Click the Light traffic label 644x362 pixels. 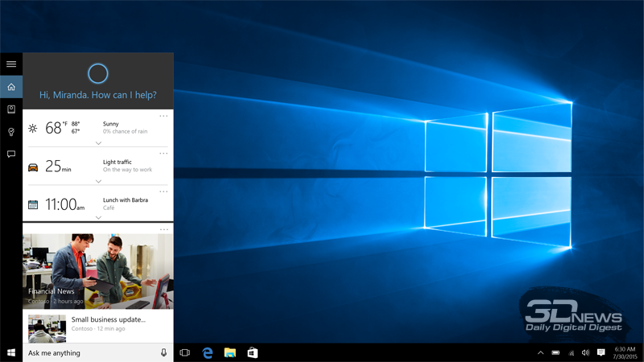point(117,162)
